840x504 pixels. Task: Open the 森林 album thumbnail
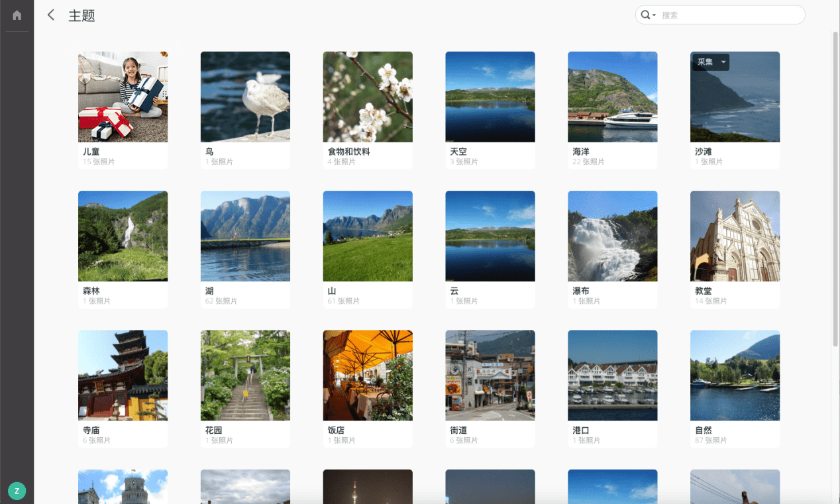(123, 236)
